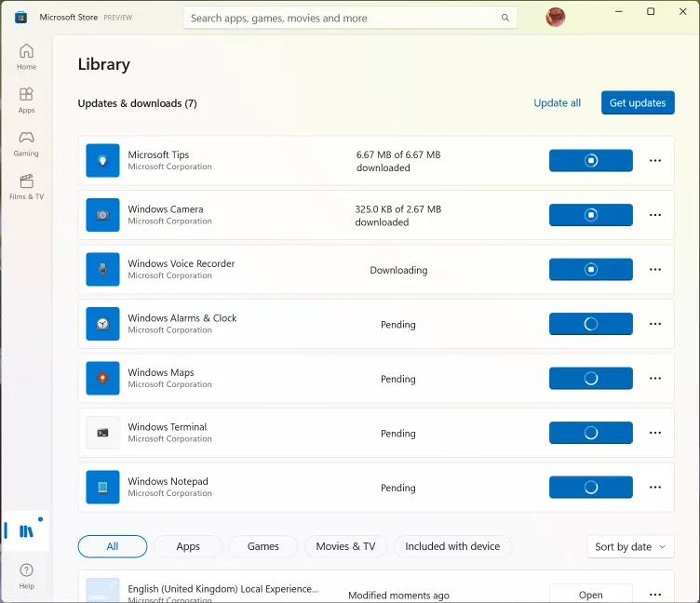
Task: Click the Windows Camera app icon
Action: point(102,215)
